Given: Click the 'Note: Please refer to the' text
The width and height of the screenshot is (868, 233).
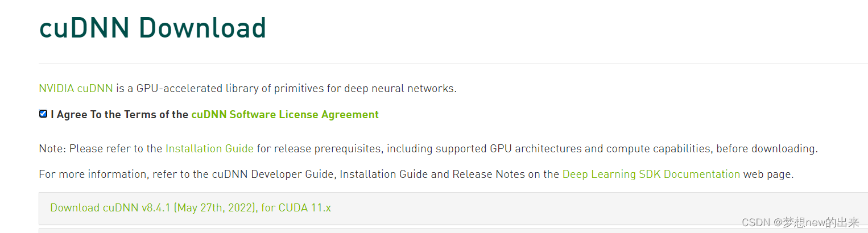Looking at the screenshot, I should [x=101, y=149].
